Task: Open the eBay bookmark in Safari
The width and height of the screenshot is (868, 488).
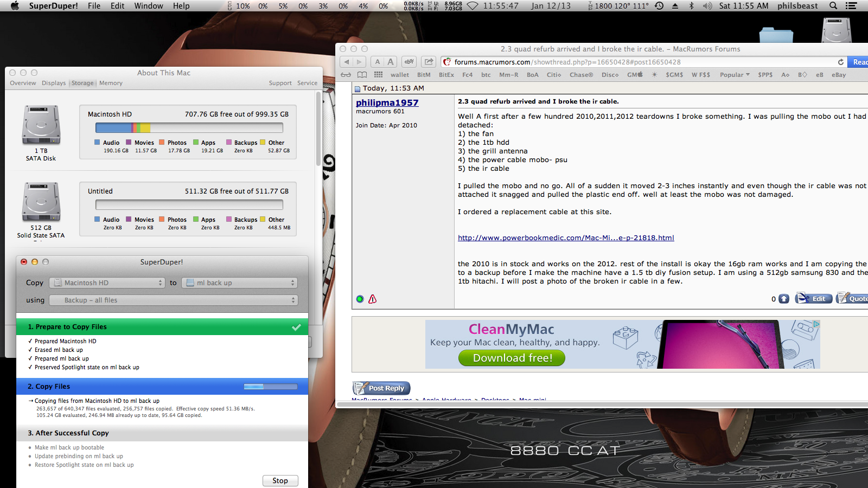Action: click(x=839, y=75)
